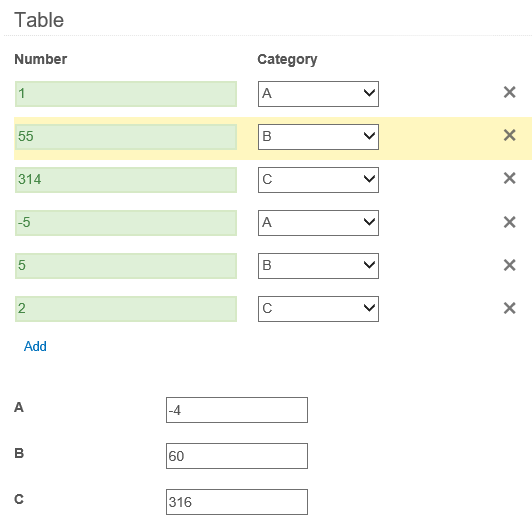Screen dimensions: 532x524
Task: Open category dropdown for the 314 row
Action: point(318,180)
